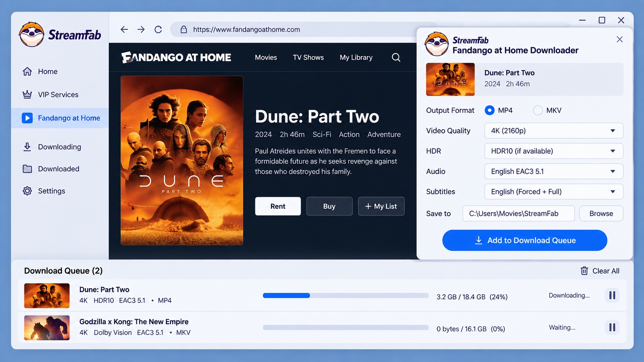Close the Fandango at Home Downloader panel
The height and width of the screenshot is (362, 644).
(619, 39)
